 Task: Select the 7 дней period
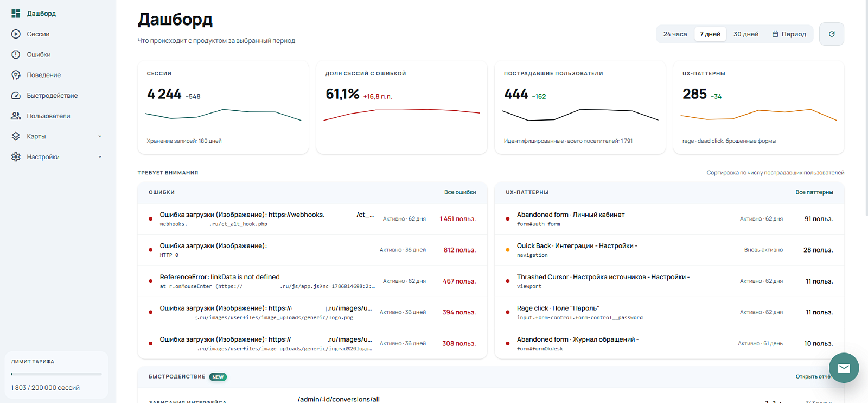(710, 34)
